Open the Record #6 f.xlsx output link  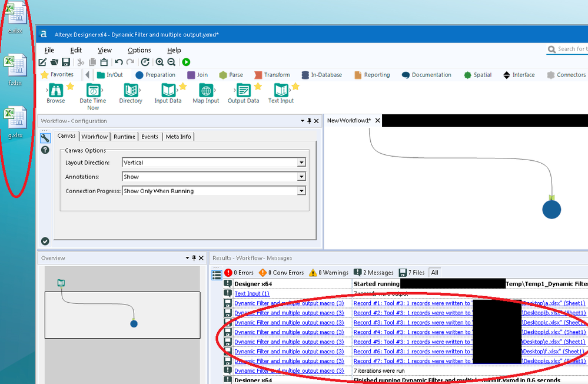pos(469,352)
